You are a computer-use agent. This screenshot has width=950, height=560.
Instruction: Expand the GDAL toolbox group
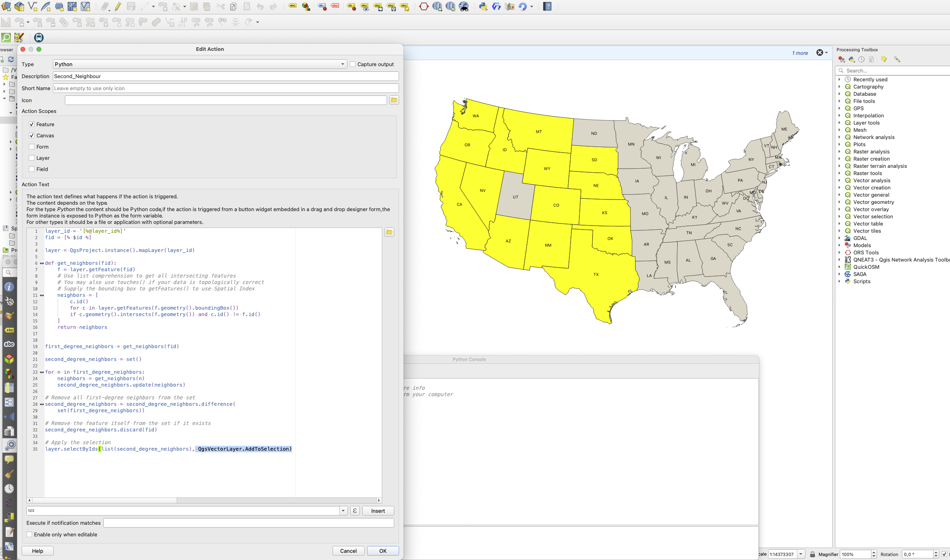(839, 238)
